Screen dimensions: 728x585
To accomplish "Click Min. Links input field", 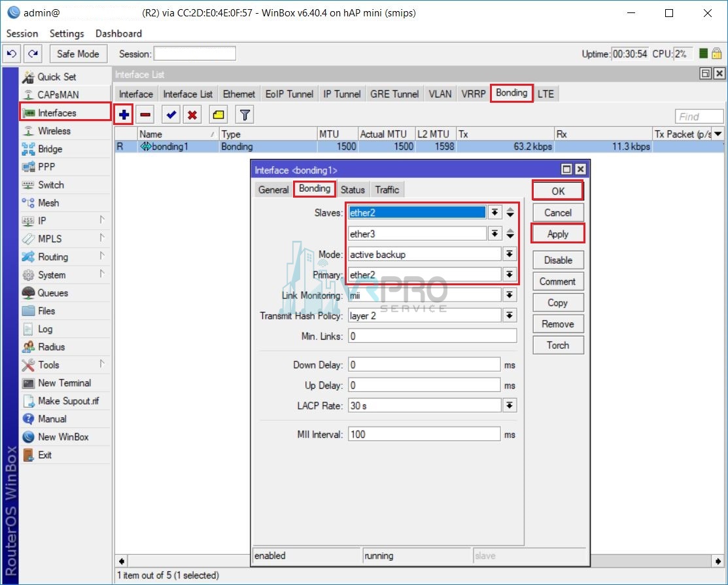I will tap(432, 336).
